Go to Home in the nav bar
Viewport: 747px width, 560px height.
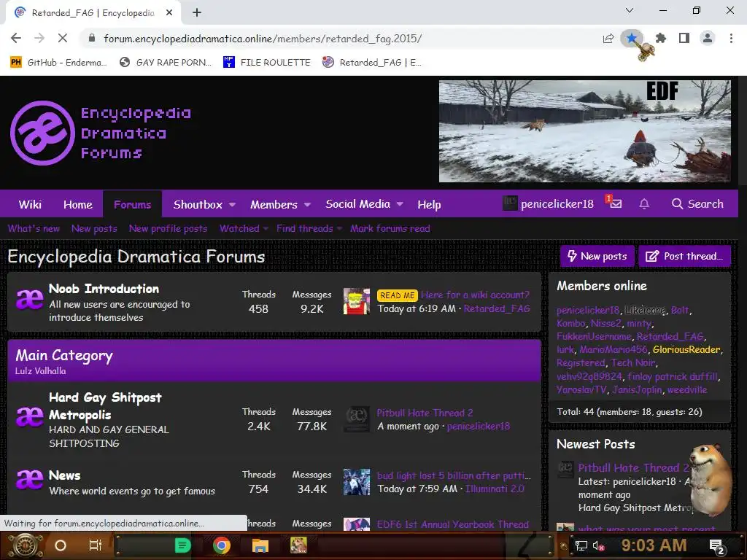(x=78, y=204)
